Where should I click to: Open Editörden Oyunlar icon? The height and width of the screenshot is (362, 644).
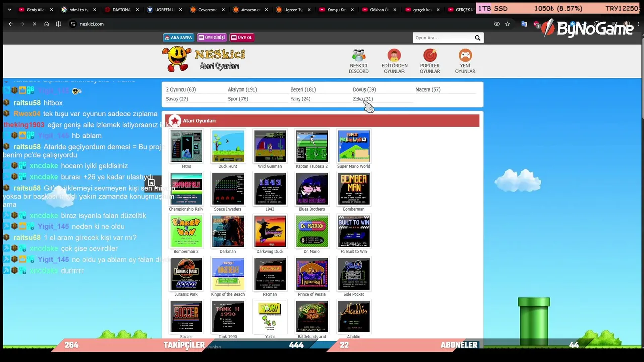pos(394,55)
